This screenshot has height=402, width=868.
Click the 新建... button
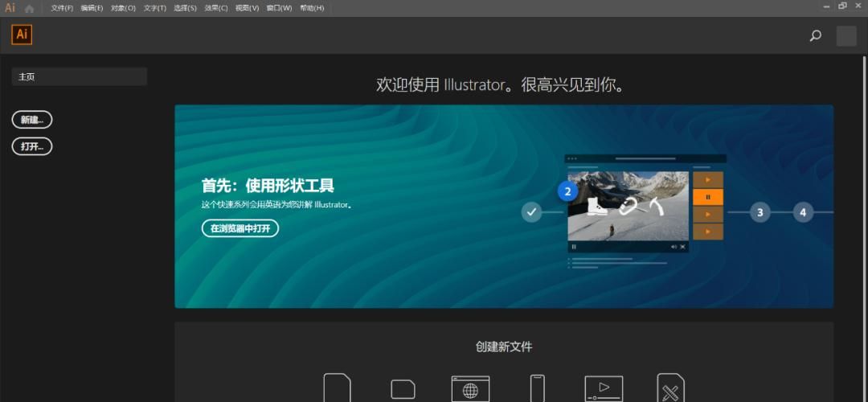tap(32, 120)
